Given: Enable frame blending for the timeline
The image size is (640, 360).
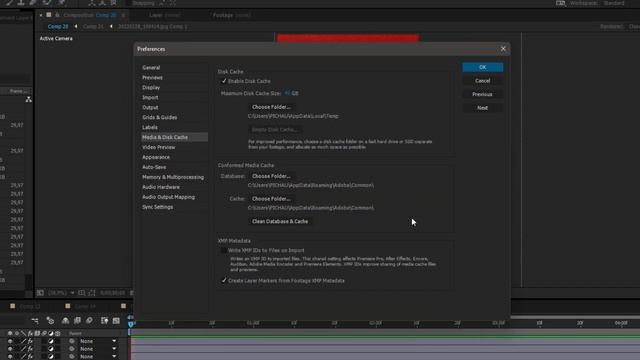Looking at the screenshot, I should (77, 321).
